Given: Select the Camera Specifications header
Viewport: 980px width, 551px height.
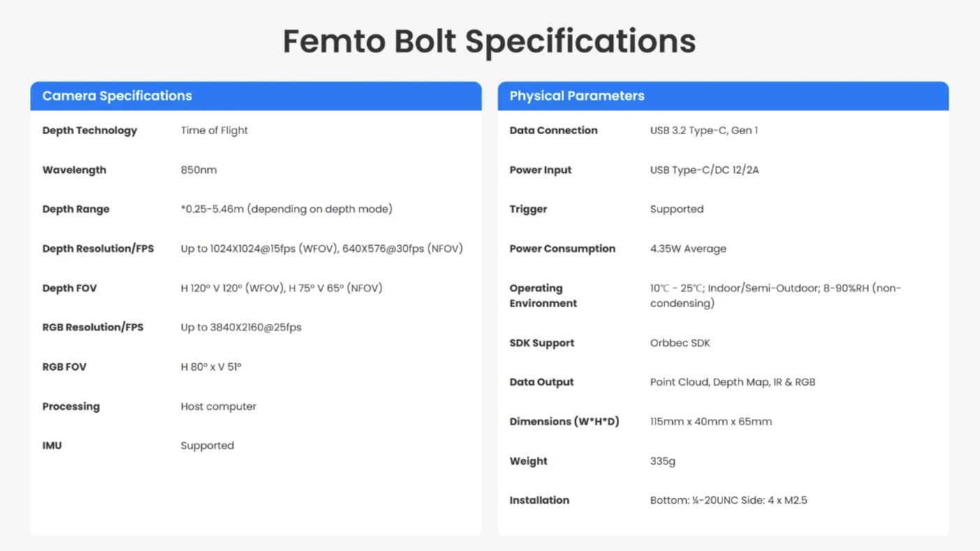Looking at the screenshot, I should (117, 96).
